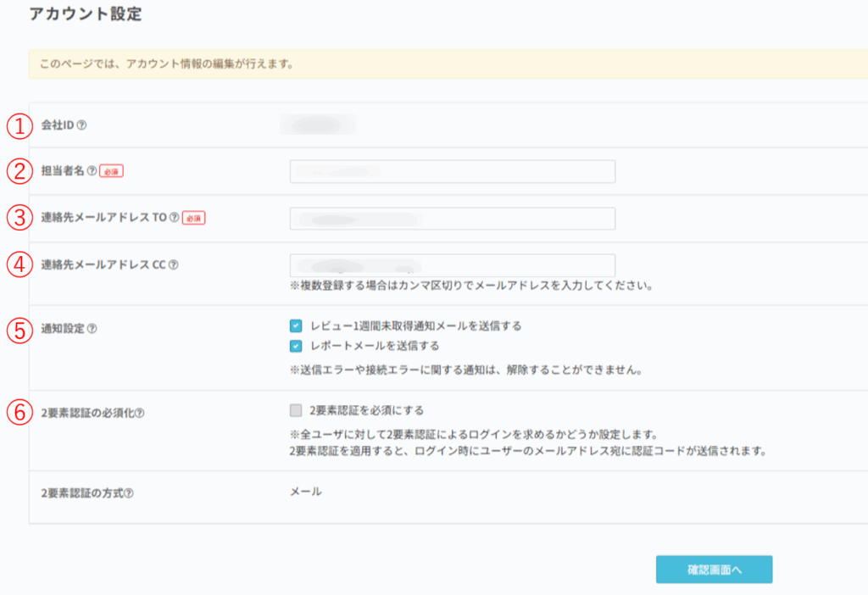
Task: Click the help icon for 連絡先メールアドレス TO
Action: pos(175,218)
